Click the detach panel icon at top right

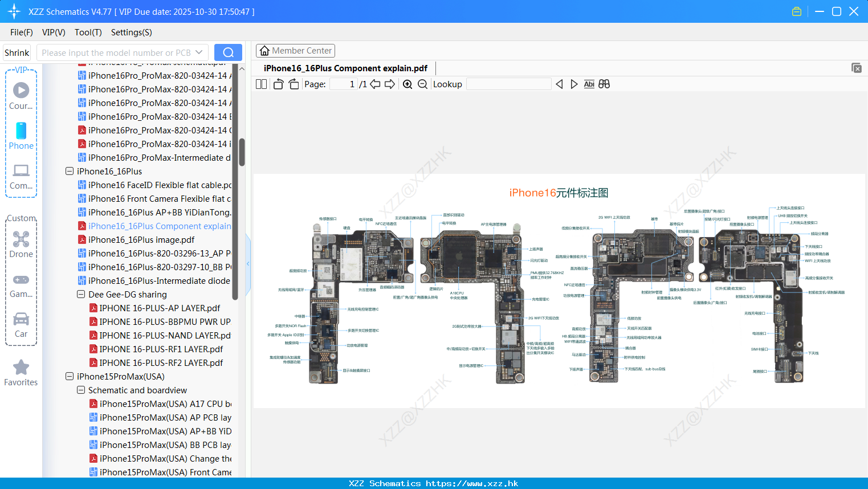click(x=857, y=68)
